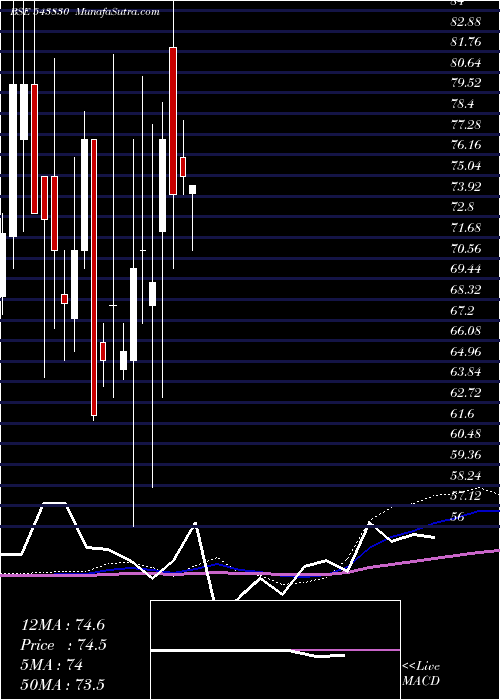Click the 12MA : 74.6 readout

63,625
